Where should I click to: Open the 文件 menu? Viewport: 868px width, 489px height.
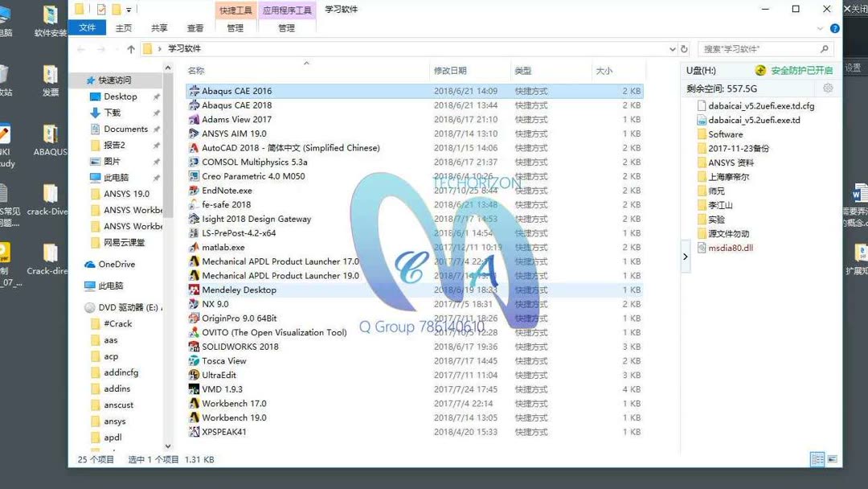point(88,27)
